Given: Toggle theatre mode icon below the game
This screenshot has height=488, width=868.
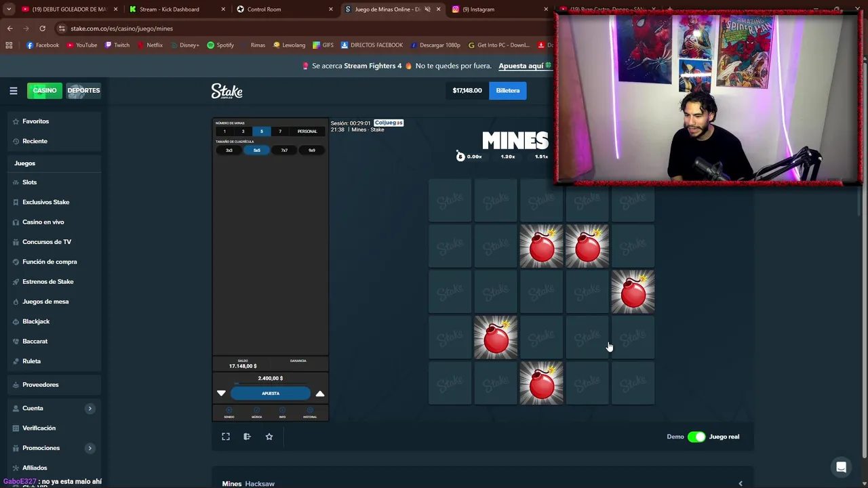Looking at the screenshot, I should tap(247, 436).
